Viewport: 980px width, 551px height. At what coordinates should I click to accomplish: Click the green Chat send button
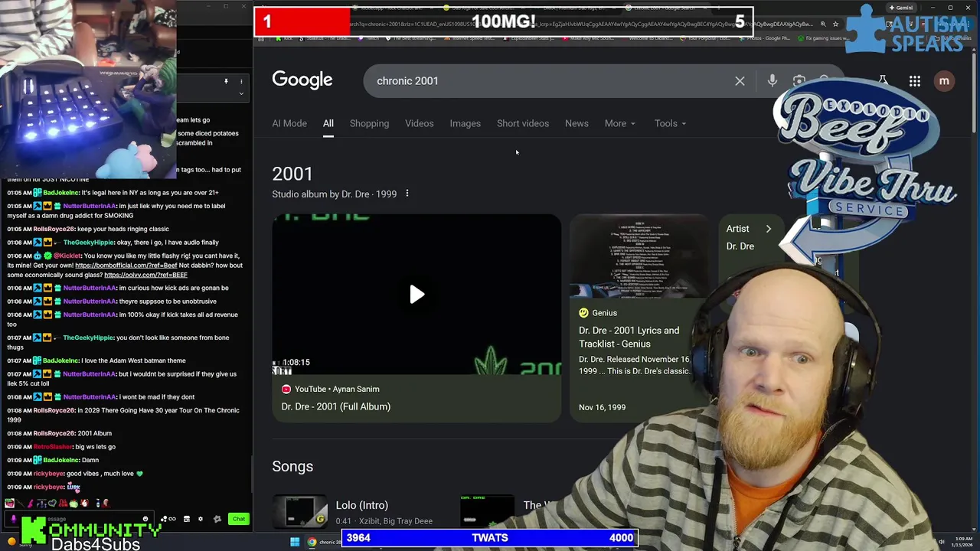pyautogui.click(x=239, y=519)
